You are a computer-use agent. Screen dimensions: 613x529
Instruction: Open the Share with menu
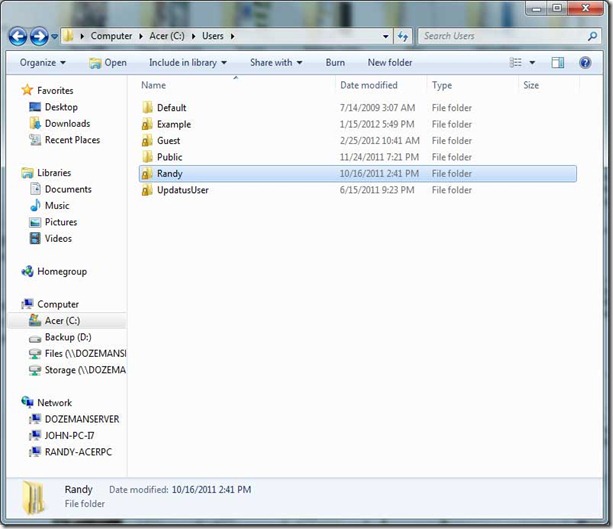276,63
